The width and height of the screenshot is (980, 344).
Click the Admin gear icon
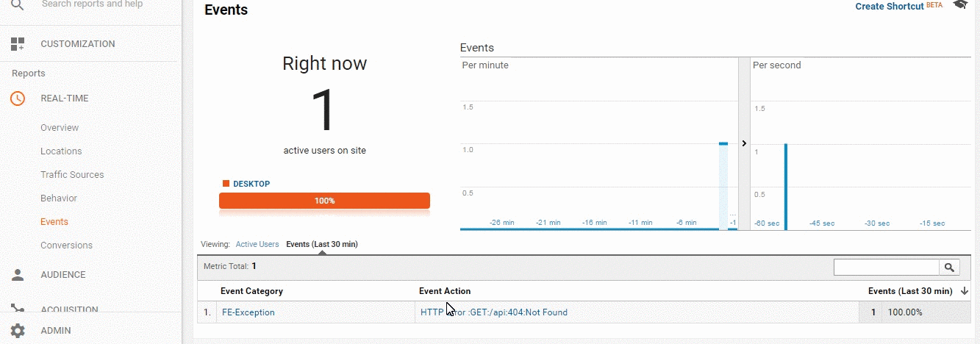(18, 331)
